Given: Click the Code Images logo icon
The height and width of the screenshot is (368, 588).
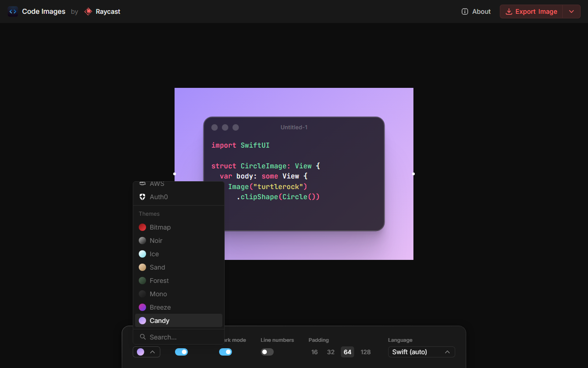Looking at the screenshot, I should [13, 11].
